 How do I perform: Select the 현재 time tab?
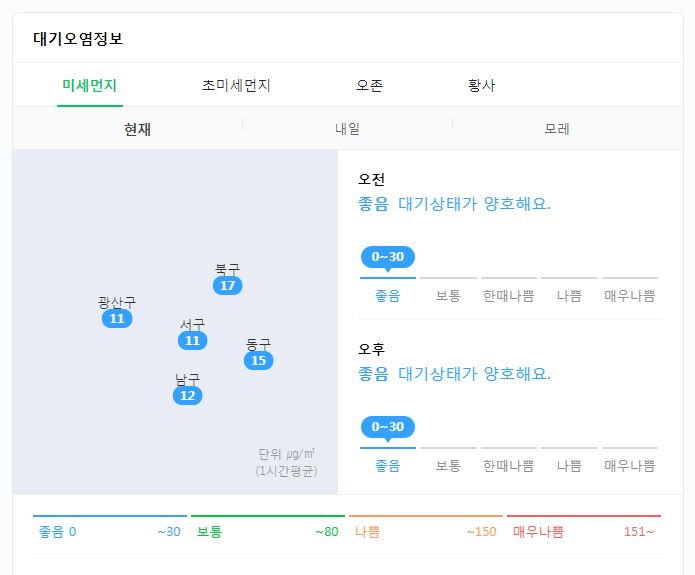[137, 129]
